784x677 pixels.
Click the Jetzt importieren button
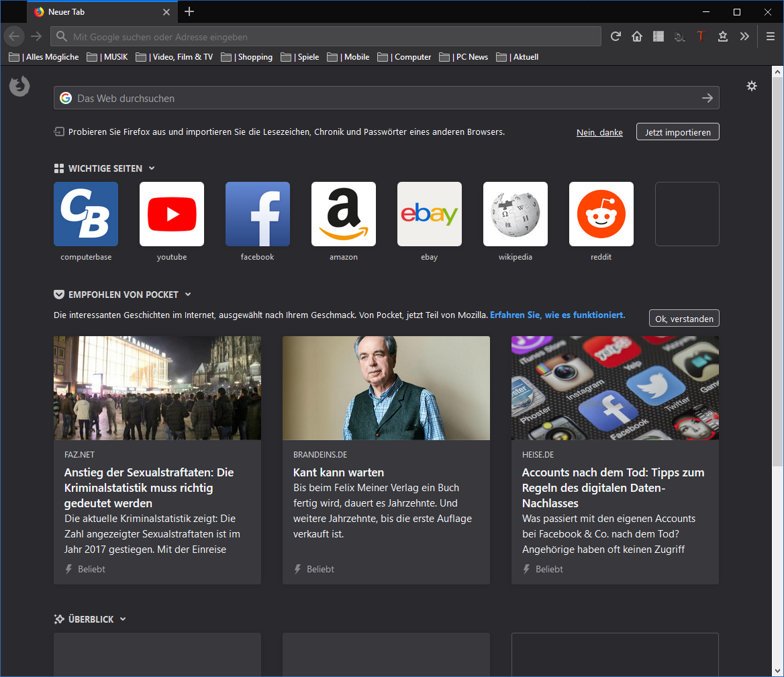[x=677, y=132]
